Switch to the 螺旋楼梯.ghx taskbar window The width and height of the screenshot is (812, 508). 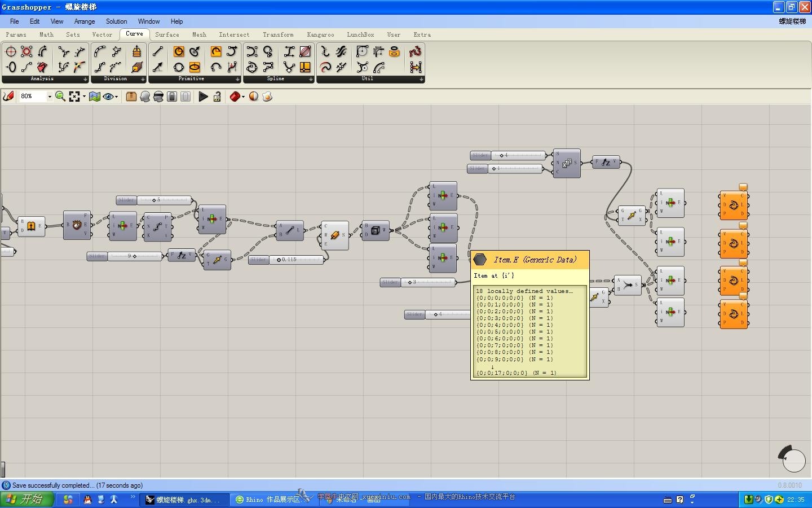[186, 500]
